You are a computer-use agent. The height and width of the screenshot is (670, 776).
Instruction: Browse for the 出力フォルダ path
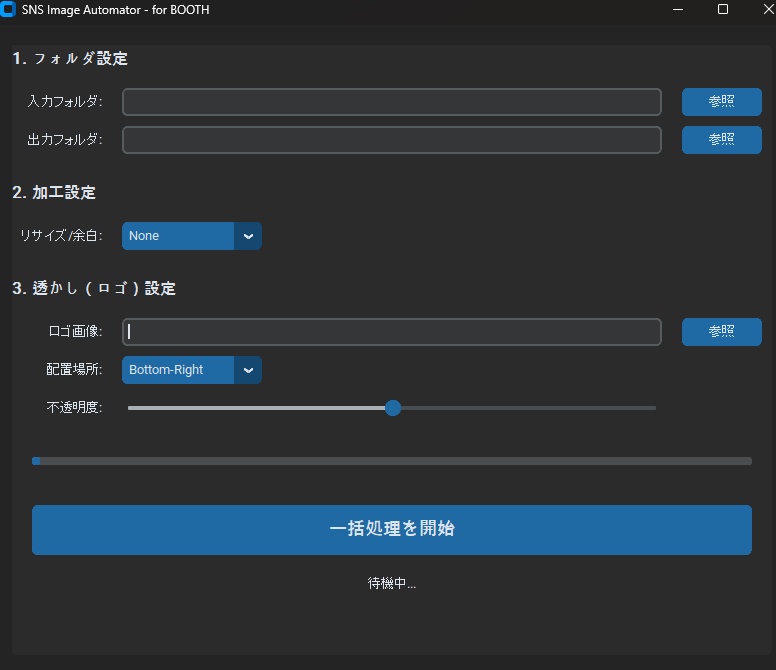tap(721, 140)
